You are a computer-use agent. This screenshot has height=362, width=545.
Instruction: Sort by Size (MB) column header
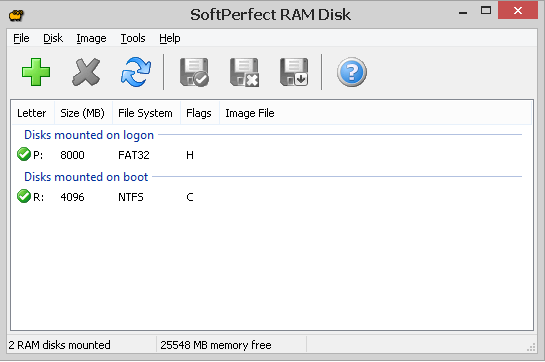point(83,113)
